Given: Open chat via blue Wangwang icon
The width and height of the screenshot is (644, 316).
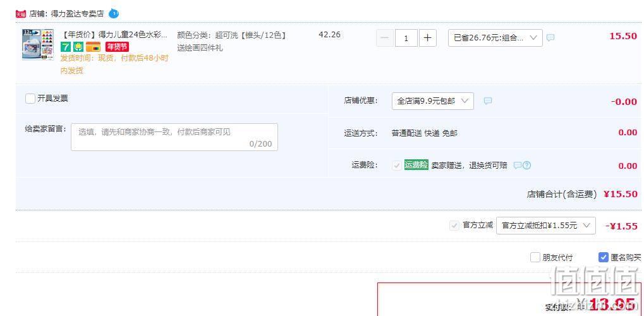Looking at the screenshot, I should (x=114, y=13).
